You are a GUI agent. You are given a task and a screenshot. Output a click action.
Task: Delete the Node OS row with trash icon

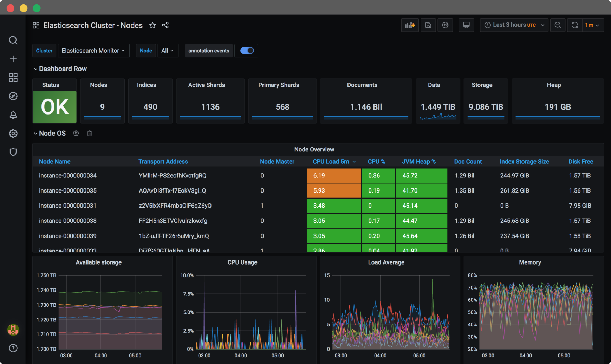pos(90,133)
